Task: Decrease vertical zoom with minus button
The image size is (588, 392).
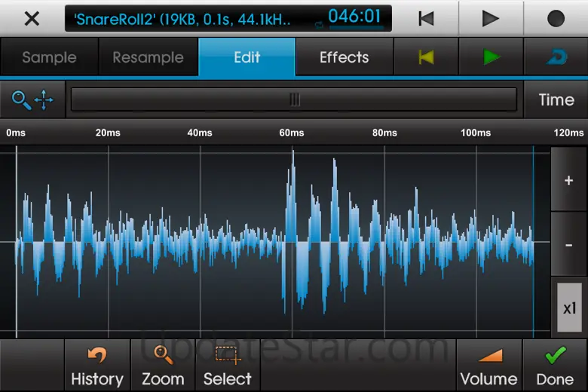Action: point(568,245)
